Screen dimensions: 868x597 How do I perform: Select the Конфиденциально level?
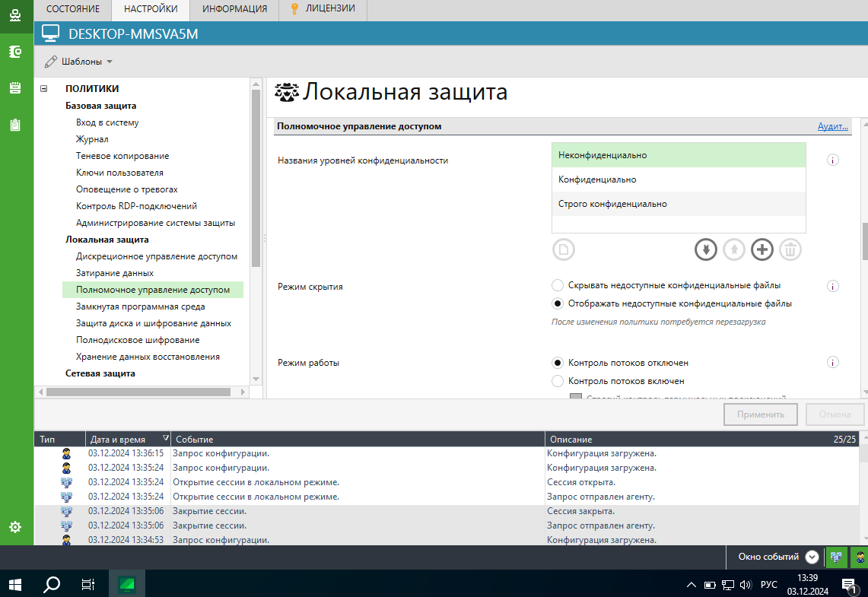(x=679, y=179)
